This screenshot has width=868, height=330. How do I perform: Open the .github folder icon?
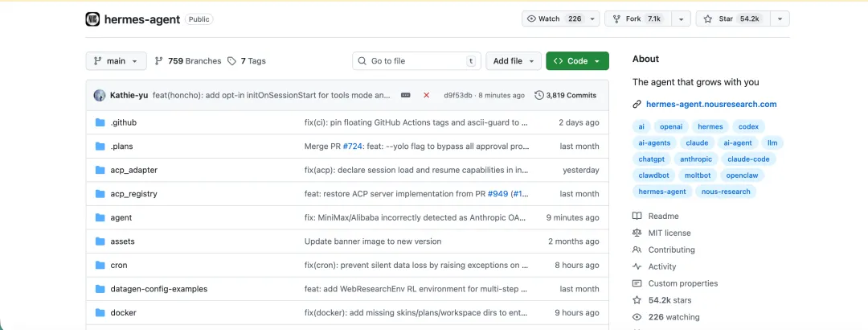tap(100, 122)
